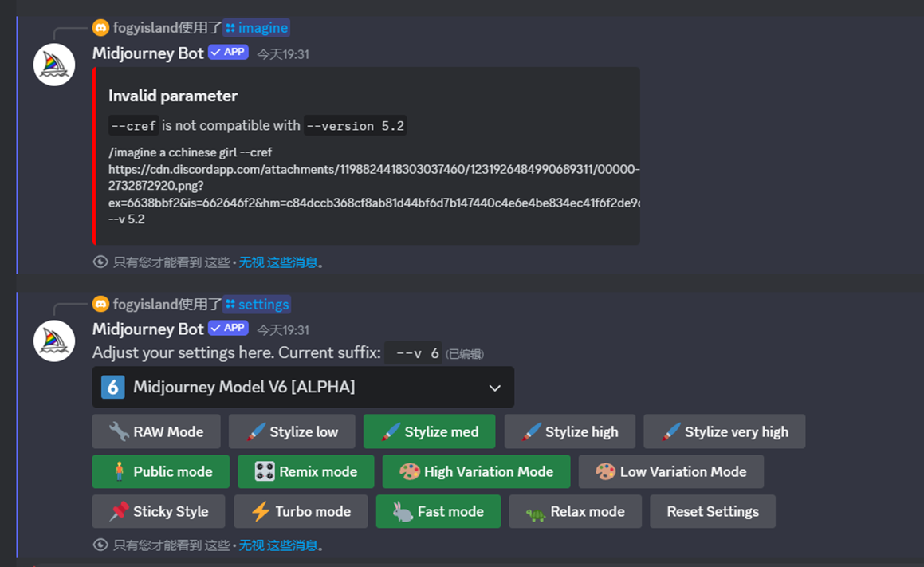Click the bottom 无视 这些消息 dismiss link

[278, 545]
